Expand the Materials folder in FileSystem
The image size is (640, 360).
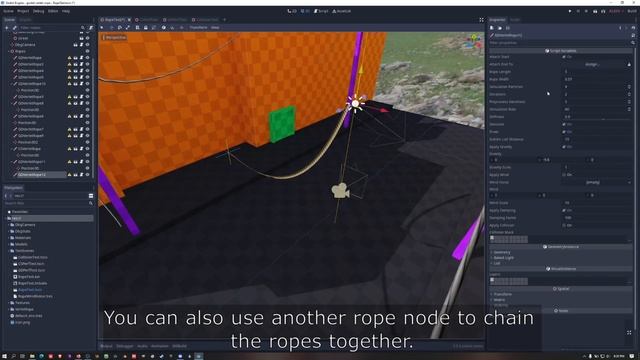(9, 238)
